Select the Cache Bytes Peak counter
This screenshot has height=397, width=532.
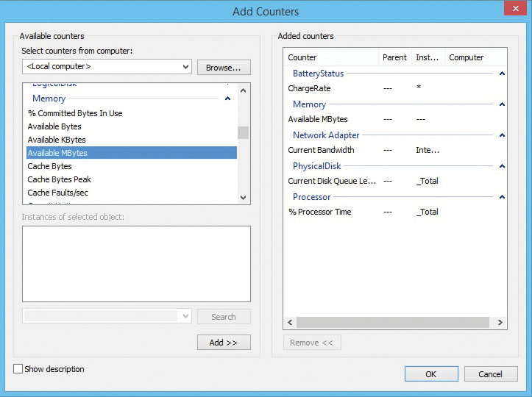click(132, 179)
